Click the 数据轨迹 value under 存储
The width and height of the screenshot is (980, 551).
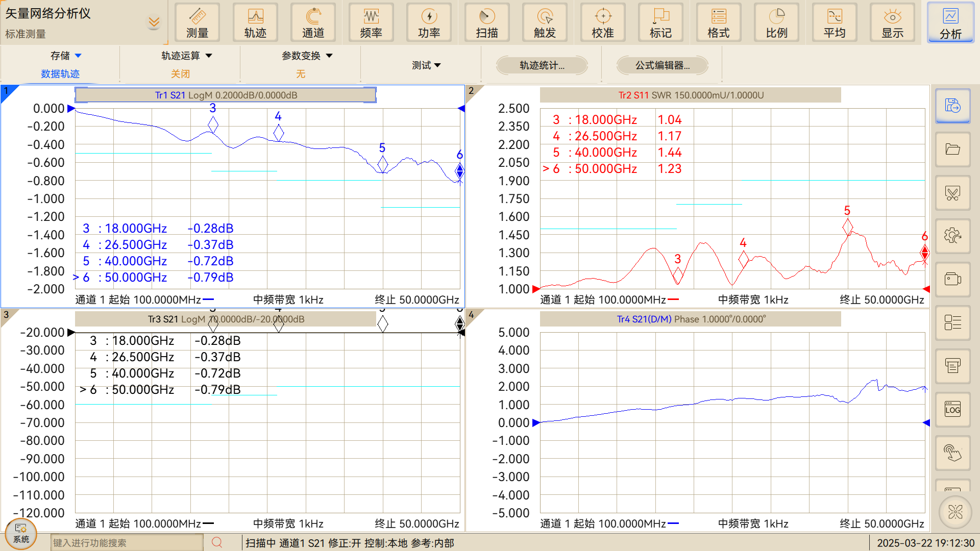(x=60, y=74)
